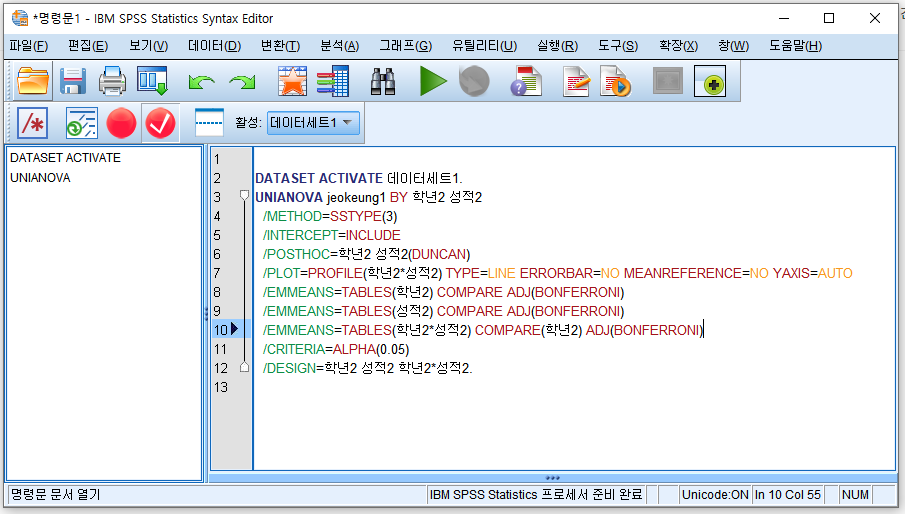The image size is (905, 514).
Task: Click the /CRITERIA=ALPHA(0.05) line
Action: click(335, 350)
